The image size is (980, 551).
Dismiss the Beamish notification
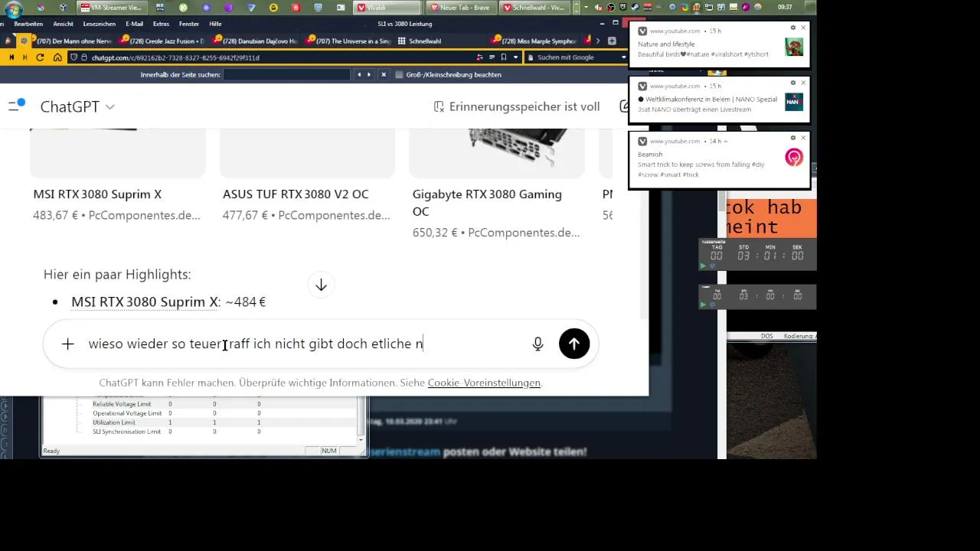pos(803,138)
